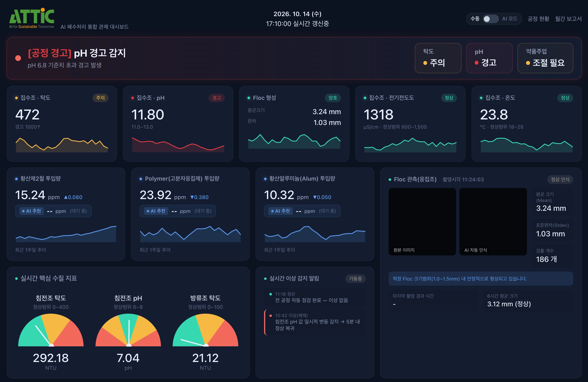Click the 침전조 탁도 gauge
This screenshot has height=382, width=588.
[x=51, y=330]
